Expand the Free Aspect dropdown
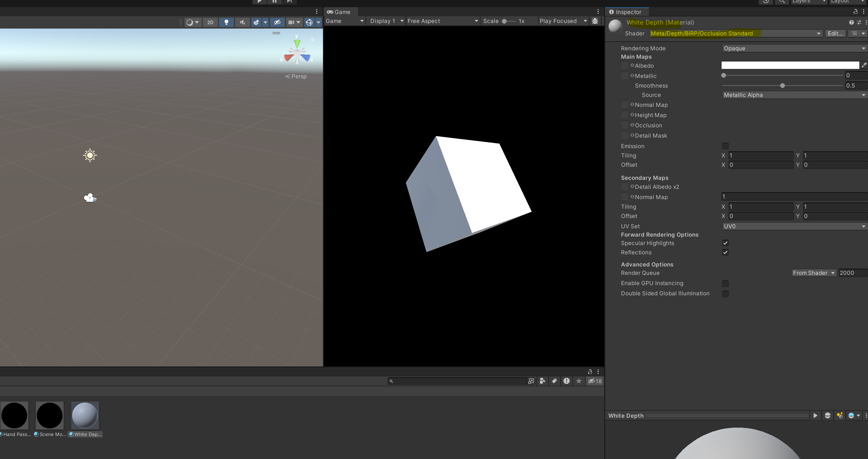This screenshot has height=459, width=868. tap(442, 21)
